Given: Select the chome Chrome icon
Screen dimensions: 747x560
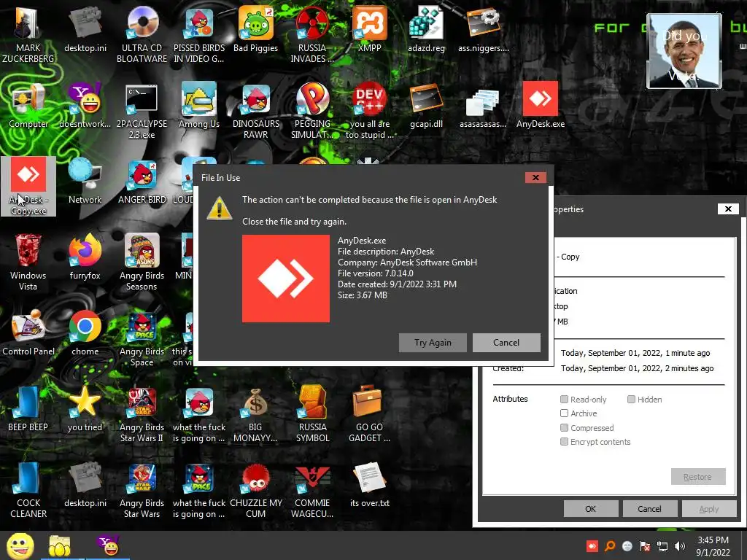Looking at the screenshot, I should pos(85,332).
